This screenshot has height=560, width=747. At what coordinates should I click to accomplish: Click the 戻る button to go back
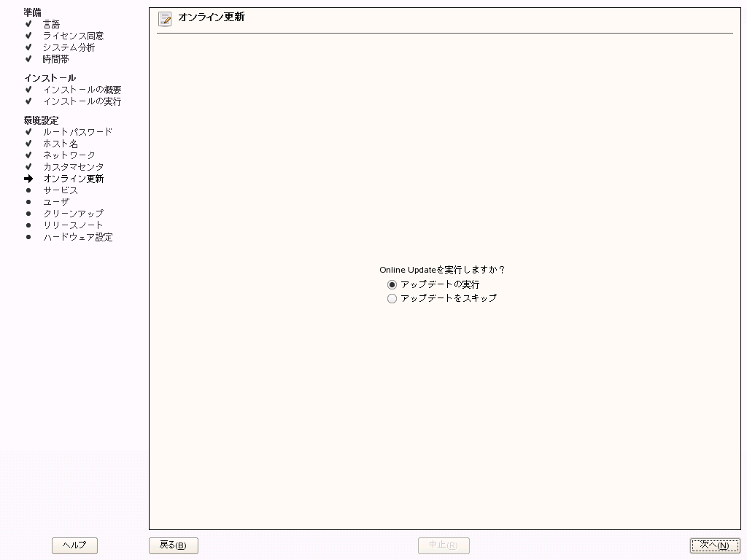point(173,545)
